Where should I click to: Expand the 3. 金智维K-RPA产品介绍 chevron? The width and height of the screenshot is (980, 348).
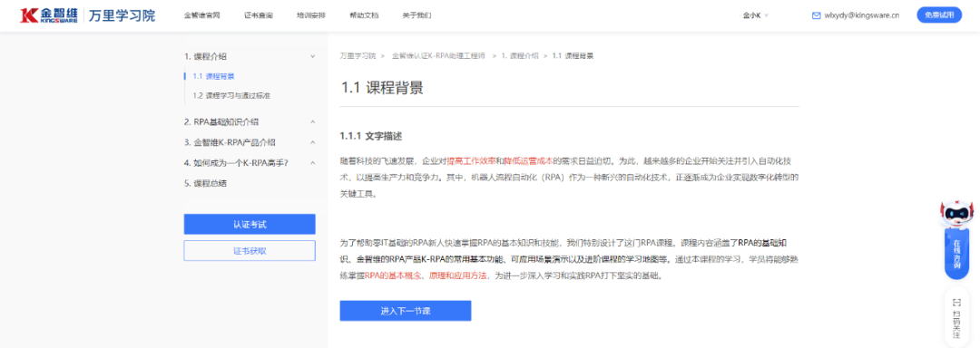click(312, 142)
